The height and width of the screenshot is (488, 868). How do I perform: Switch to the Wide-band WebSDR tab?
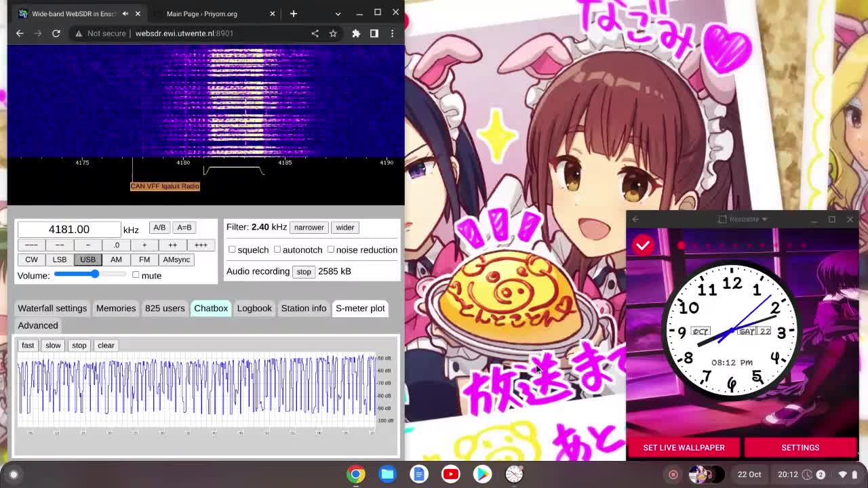coord(78,14)
